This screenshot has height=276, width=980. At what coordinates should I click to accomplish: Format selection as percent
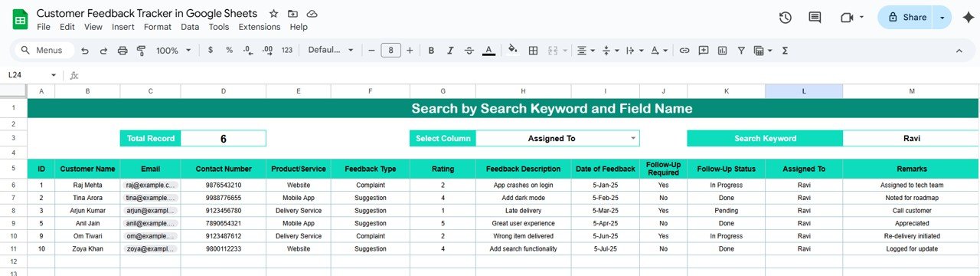(229, 51)
